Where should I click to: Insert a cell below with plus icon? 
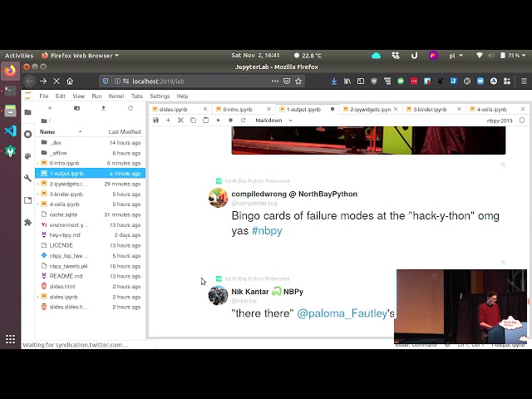(168, 120)
